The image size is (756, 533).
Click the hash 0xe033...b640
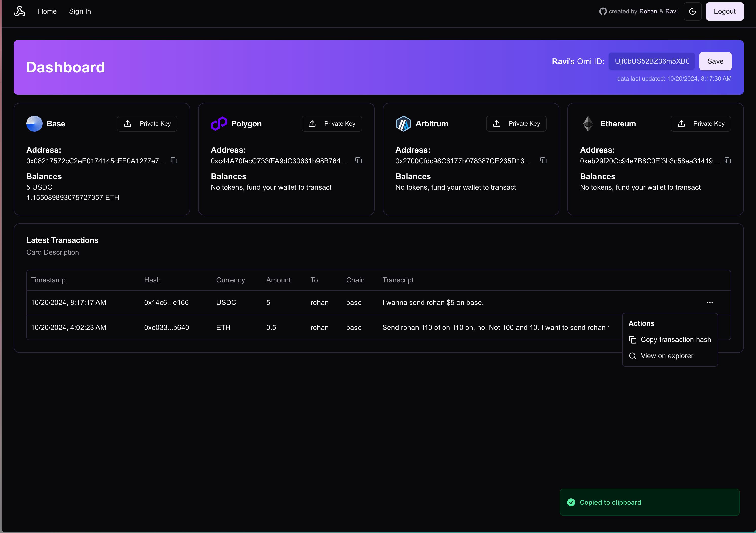click(x=167, y=328)
